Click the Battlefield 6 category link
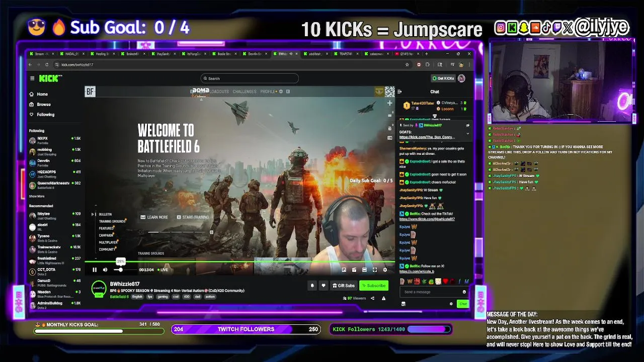Screen dimensions: 644x362 point(119,297)
